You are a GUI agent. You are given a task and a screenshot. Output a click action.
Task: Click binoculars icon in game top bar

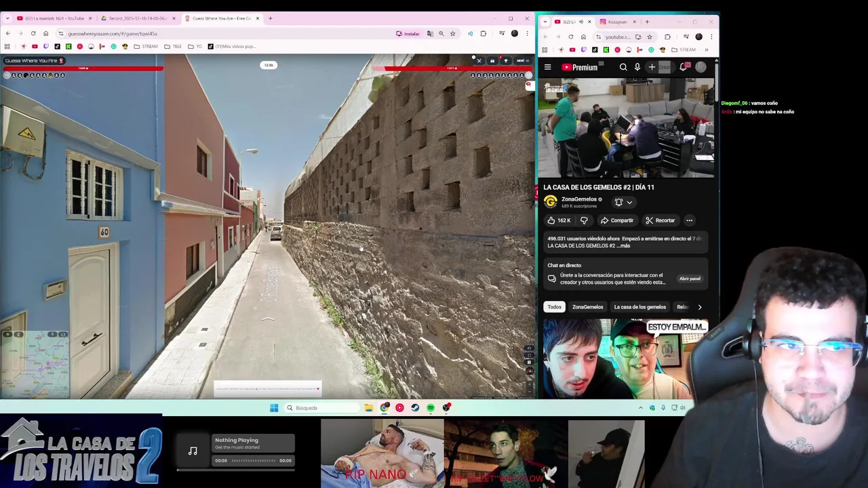tap(492, 61)
